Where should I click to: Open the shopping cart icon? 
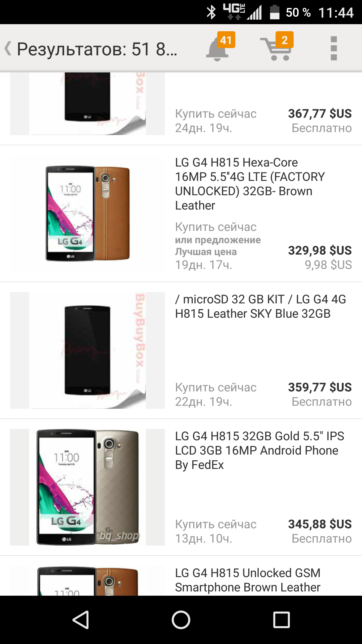[x=277, y=47]
